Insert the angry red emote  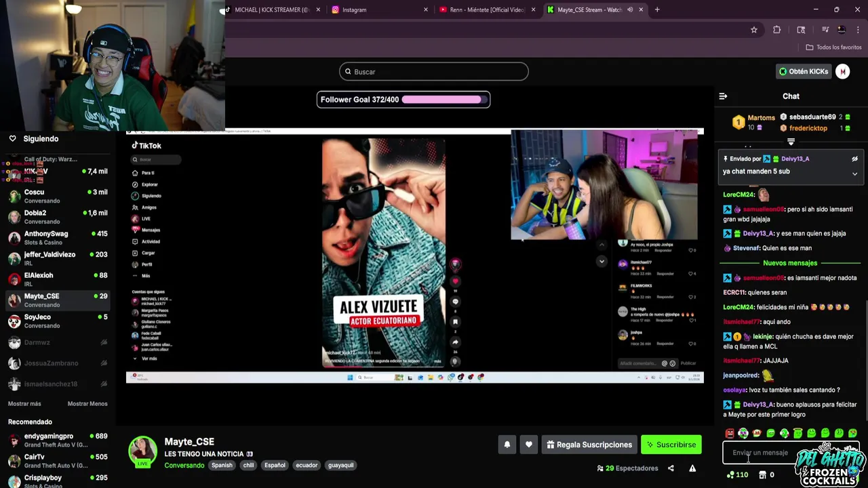730,433
